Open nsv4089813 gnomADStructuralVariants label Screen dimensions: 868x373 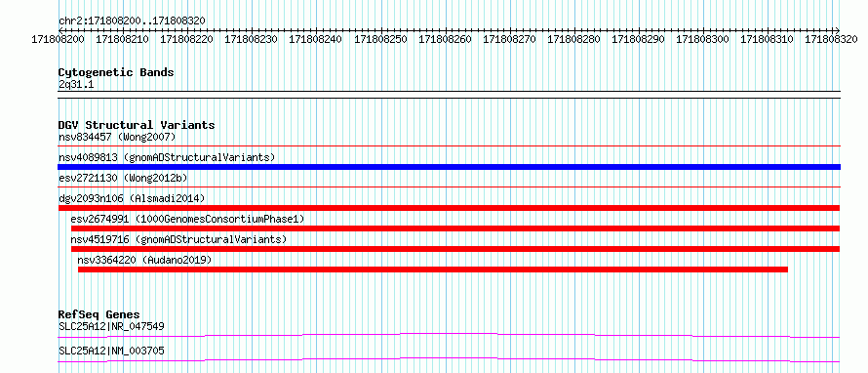167,157
